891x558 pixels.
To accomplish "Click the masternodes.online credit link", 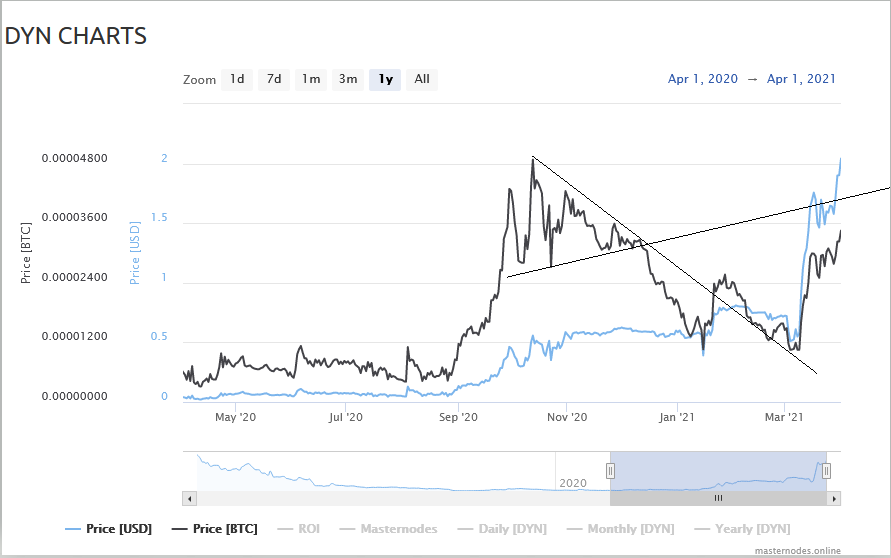I will 798,551.
